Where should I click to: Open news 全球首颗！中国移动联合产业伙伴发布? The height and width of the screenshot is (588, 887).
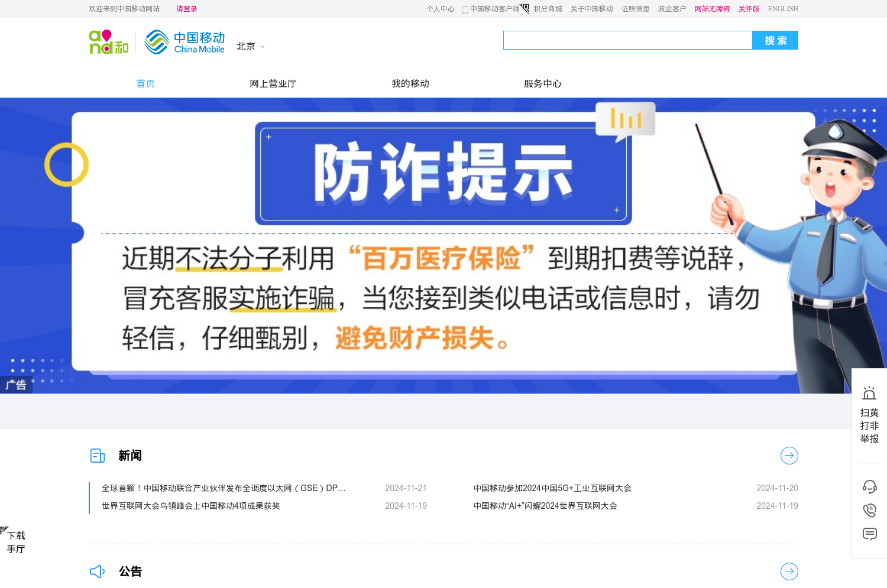click(224, 488)
